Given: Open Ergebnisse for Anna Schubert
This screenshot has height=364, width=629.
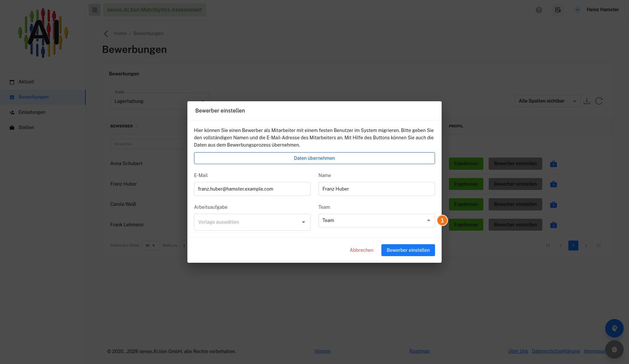Looking at the screenshot, I should coord(466,163).
